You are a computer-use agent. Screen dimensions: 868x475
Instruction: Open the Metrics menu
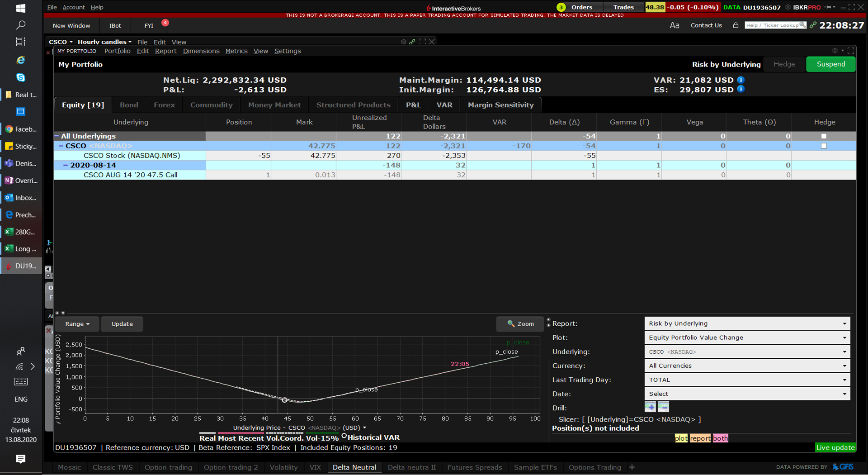[236, 51]
